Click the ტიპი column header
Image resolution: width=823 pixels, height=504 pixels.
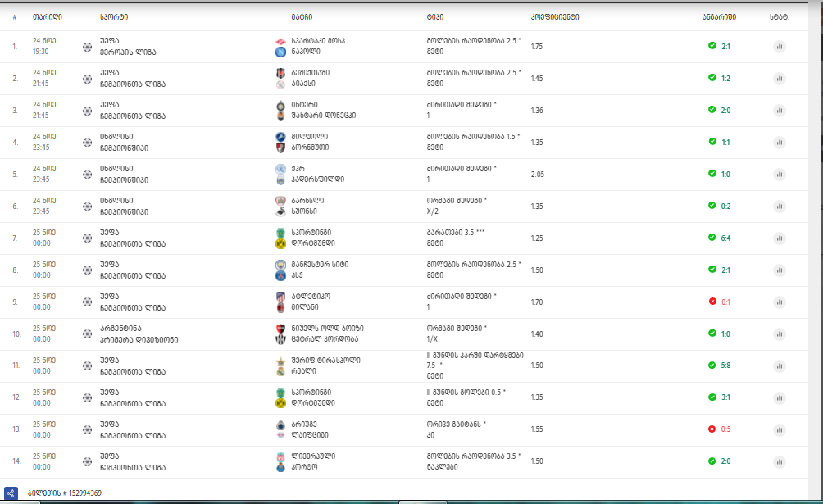(434, 16)
